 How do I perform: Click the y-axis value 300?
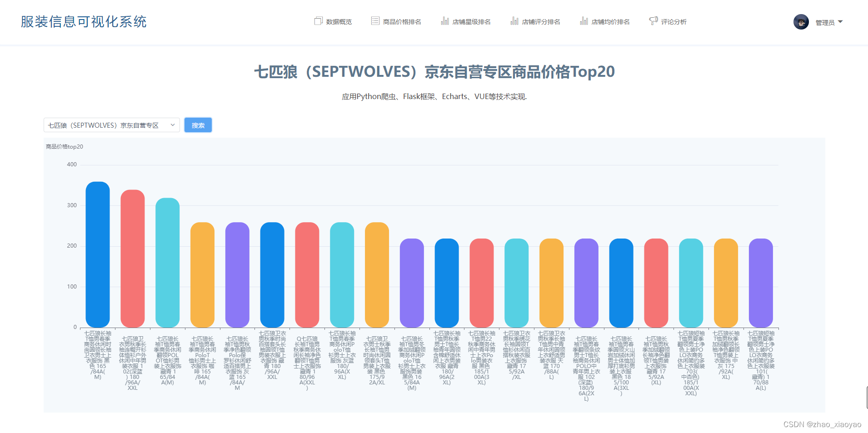coord(72,205)
